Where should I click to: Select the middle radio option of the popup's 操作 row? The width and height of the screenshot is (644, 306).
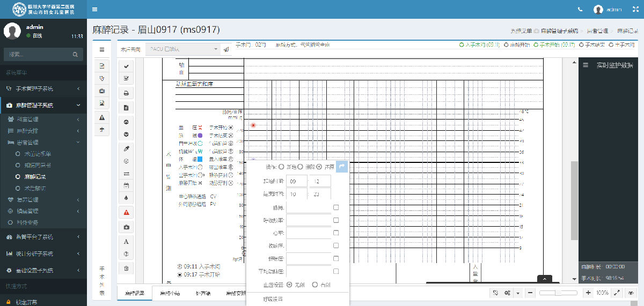click(x=301, y=167)
